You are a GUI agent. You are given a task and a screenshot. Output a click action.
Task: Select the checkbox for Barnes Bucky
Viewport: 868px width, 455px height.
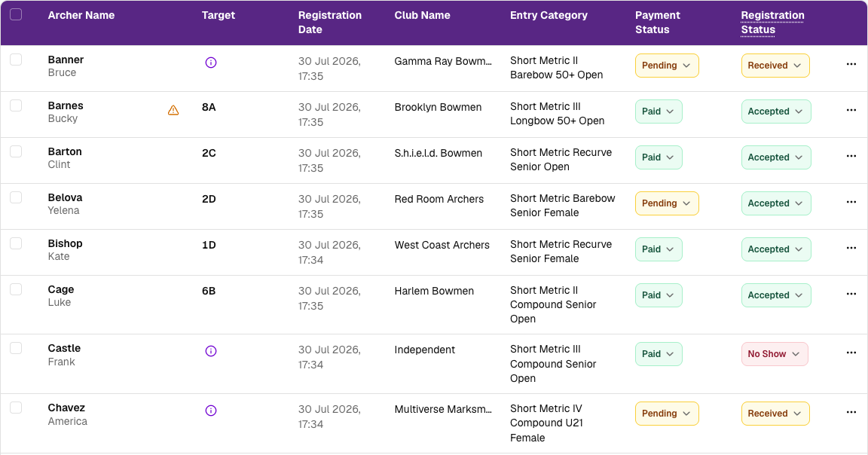(x=16, y=105)
